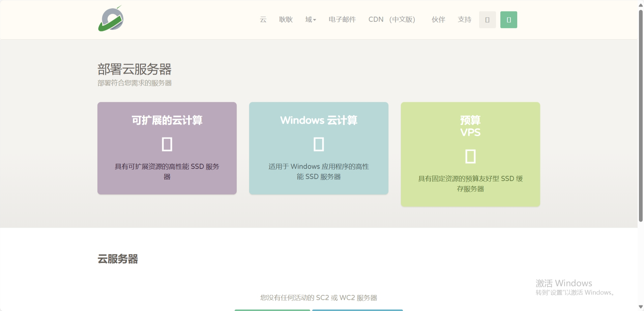Click the icon inside the 预算 VPS card
Image resolution: width=644 pixels, height=311 pixels.
click(x=471, y=156)
